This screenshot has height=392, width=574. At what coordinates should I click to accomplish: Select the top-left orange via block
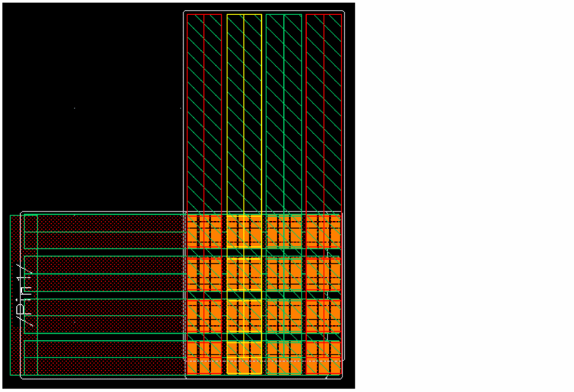(x=204, y=232)
